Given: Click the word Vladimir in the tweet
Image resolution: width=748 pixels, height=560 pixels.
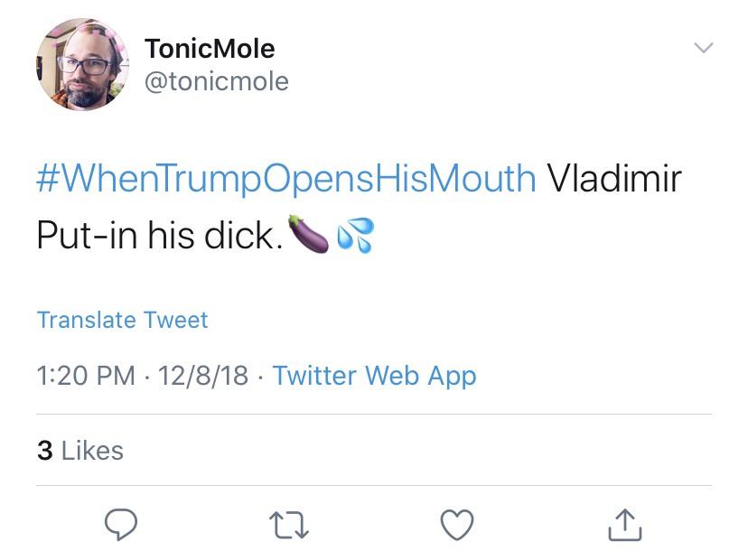Looking at the screenshot, I should pos(613,178).
